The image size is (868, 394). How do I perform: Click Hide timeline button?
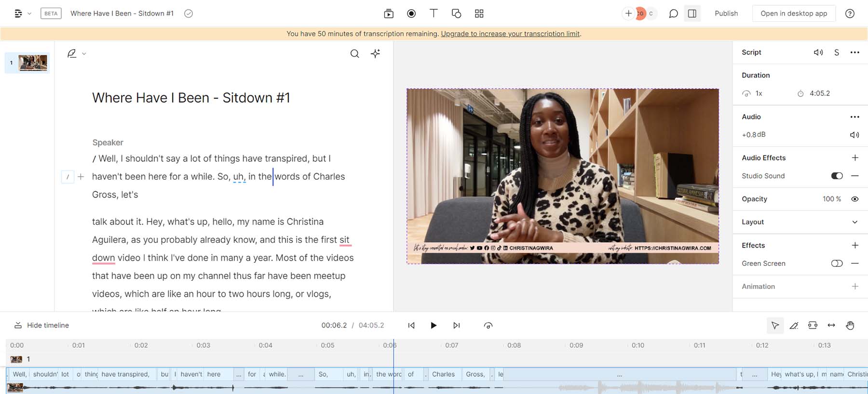point(41,325)
